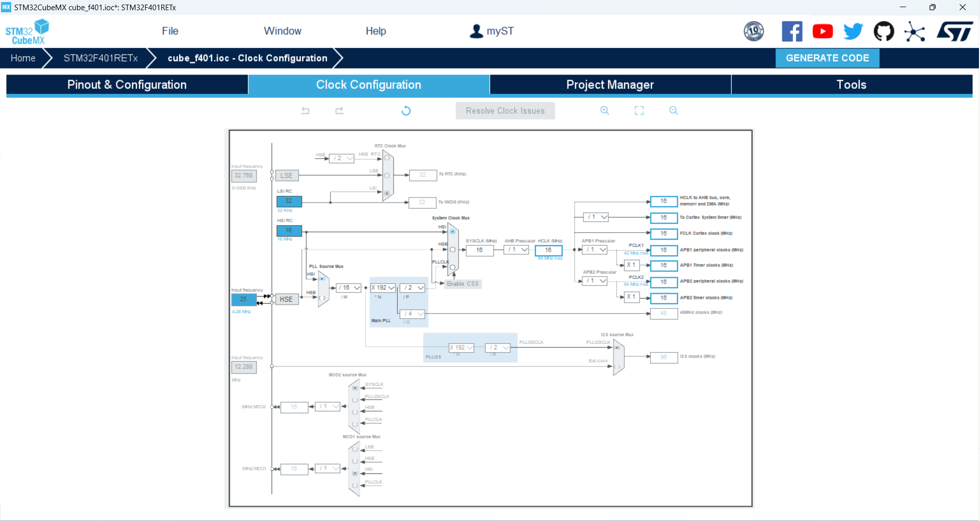This screenshot has width=980, height=521.
Task: Select LSI in RTC Clock Mux
Action: point(387,193)
